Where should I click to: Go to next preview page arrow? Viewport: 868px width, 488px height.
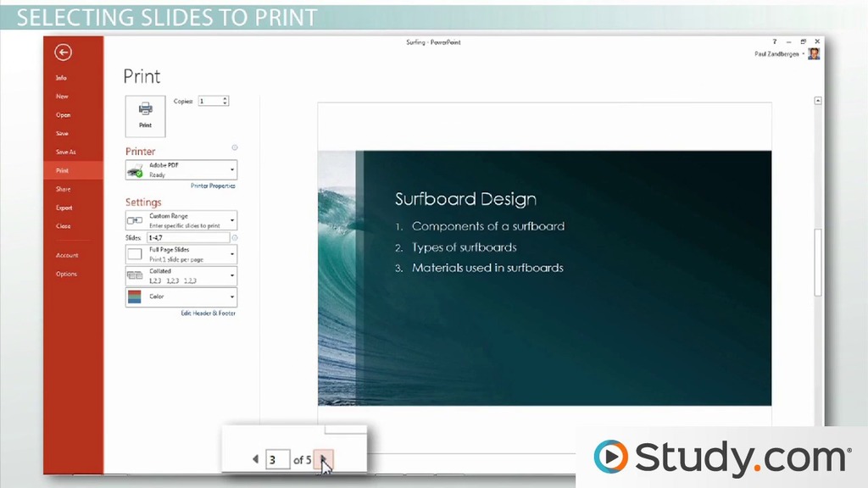(325, 459)
